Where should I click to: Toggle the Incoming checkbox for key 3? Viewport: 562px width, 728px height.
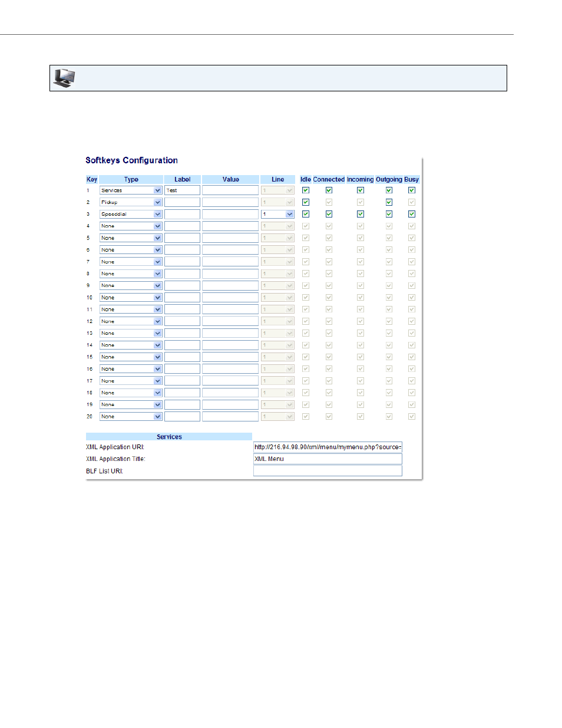tap(361, 214)
